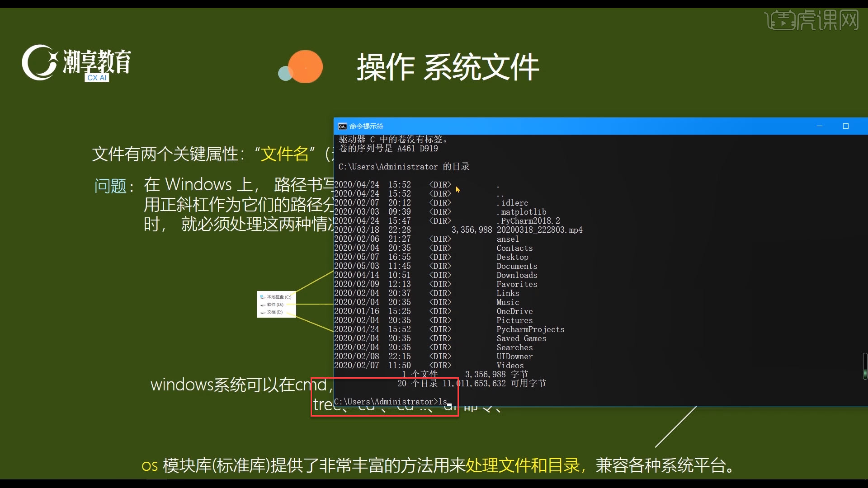Click the 20200318_222803.mp4 file entry

click(x=539, y=230)
